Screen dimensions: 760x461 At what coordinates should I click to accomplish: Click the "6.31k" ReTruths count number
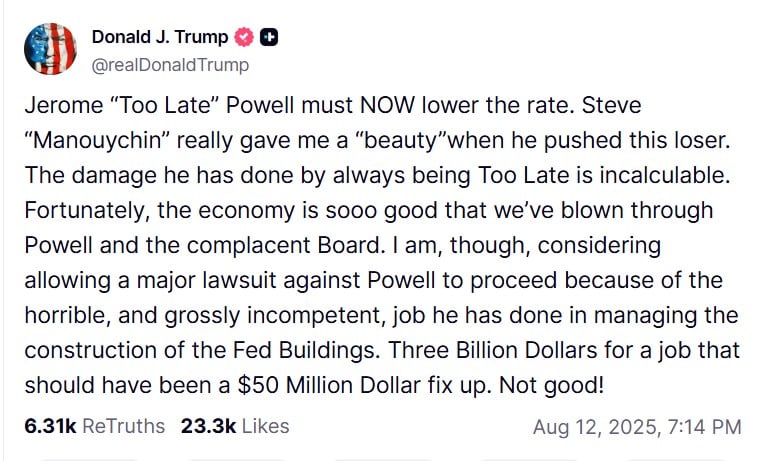click(48, 426)
